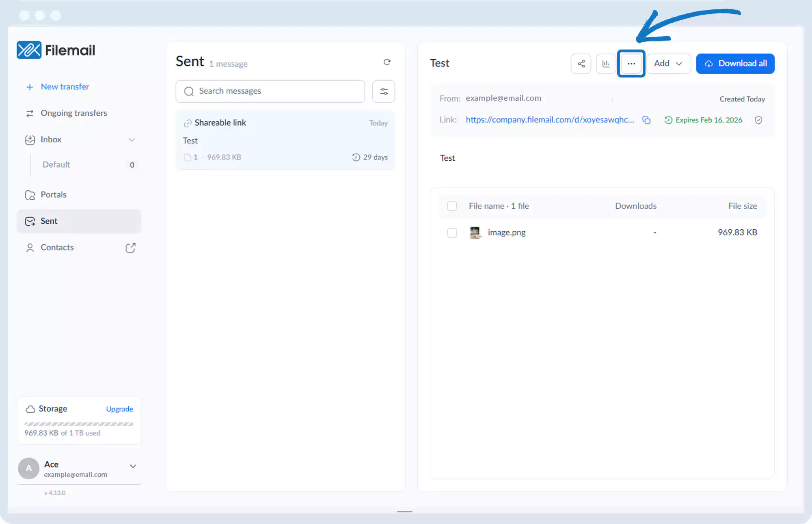This screenshot has width=812, height=524.
Task: Click the Upgrade storage link
Action: (x=119, y=409)
